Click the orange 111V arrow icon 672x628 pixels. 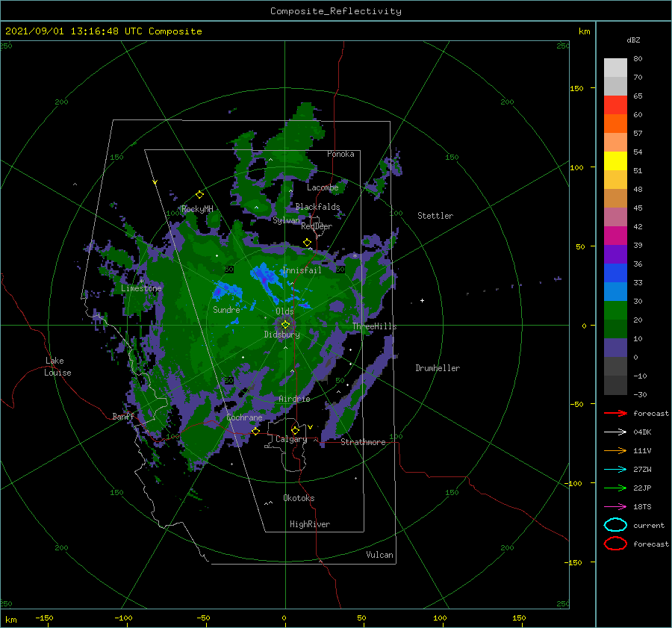[x=615, y=450]
